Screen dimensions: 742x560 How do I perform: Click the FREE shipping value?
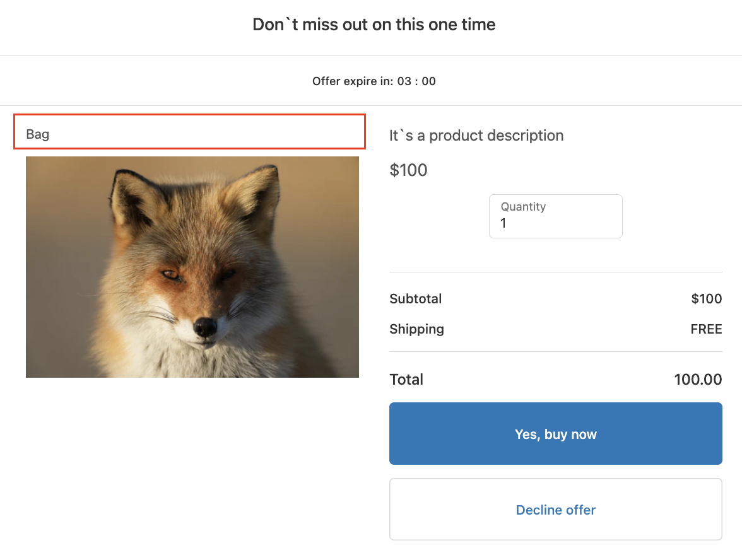[x=706, y=329]
